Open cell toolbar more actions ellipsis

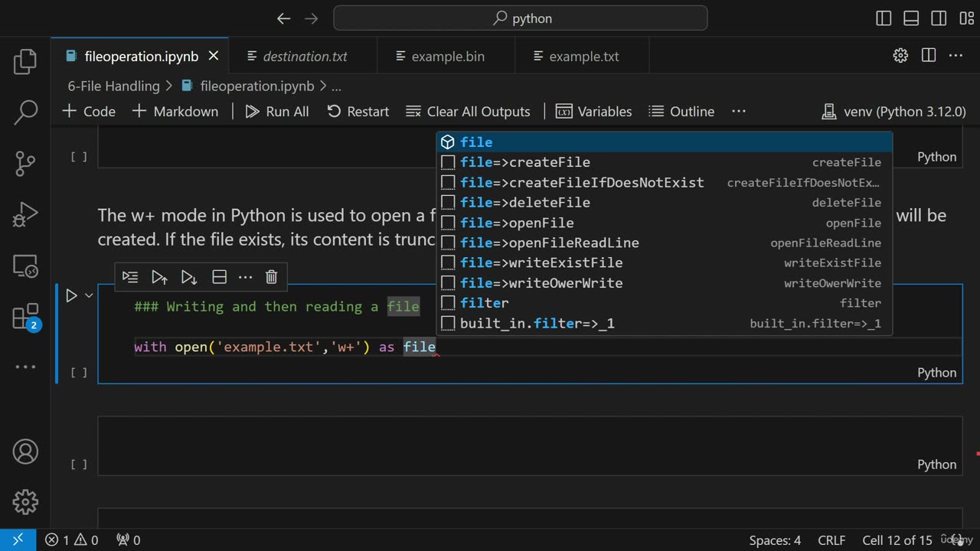[x=245, y=277]
